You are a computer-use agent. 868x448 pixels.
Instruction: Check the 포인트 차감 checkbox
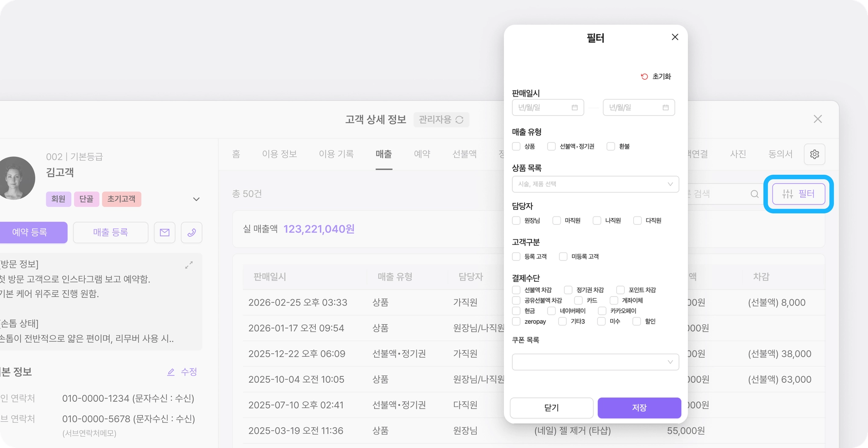[x=620, y=290]
